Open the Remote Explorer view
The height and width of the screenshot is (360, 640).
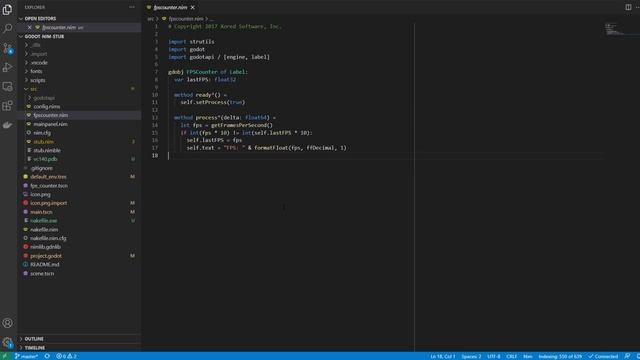click(x=7, y=87)
